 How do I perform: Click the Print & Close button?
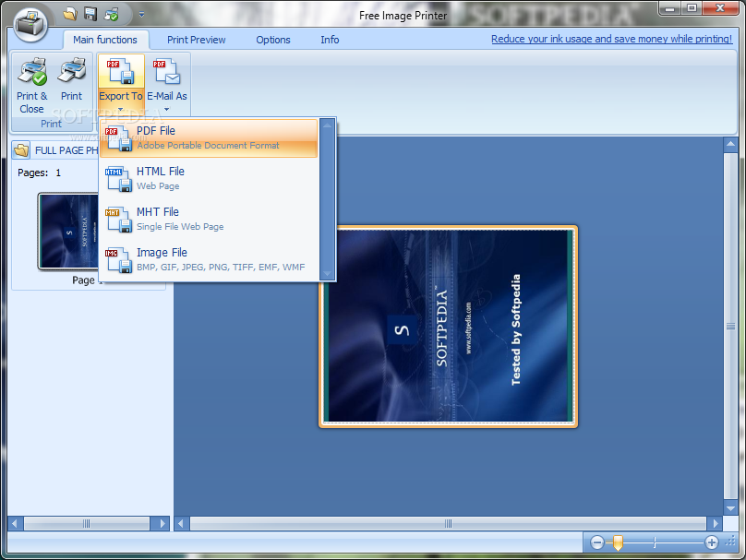tap(32, 86)
